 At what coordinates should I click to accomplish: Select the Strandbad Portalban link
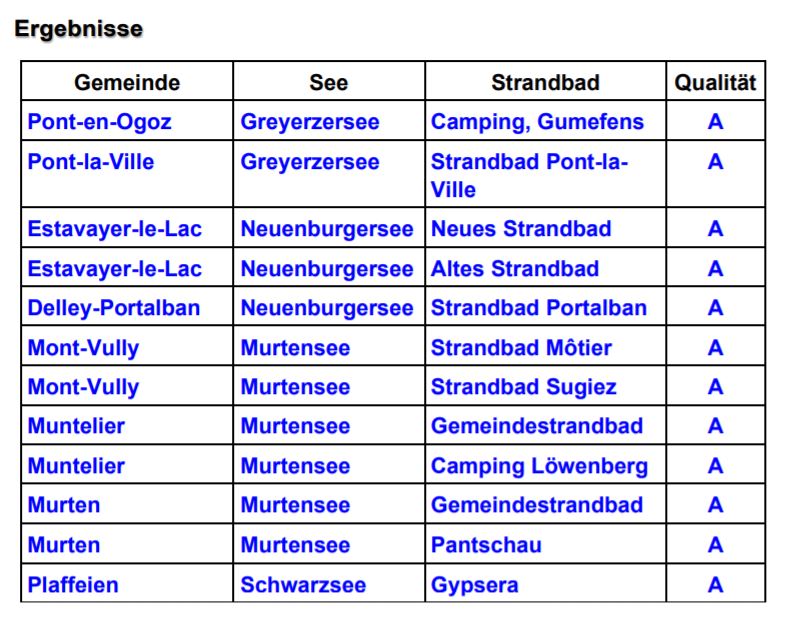point(538,308)
